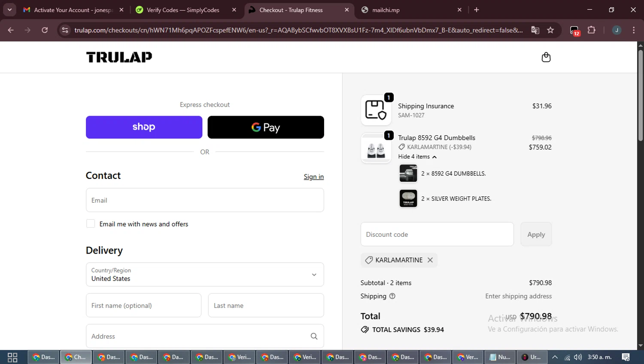Click the SAM-1027 label
Screen dimensions: 644x364
coord(411,115)
